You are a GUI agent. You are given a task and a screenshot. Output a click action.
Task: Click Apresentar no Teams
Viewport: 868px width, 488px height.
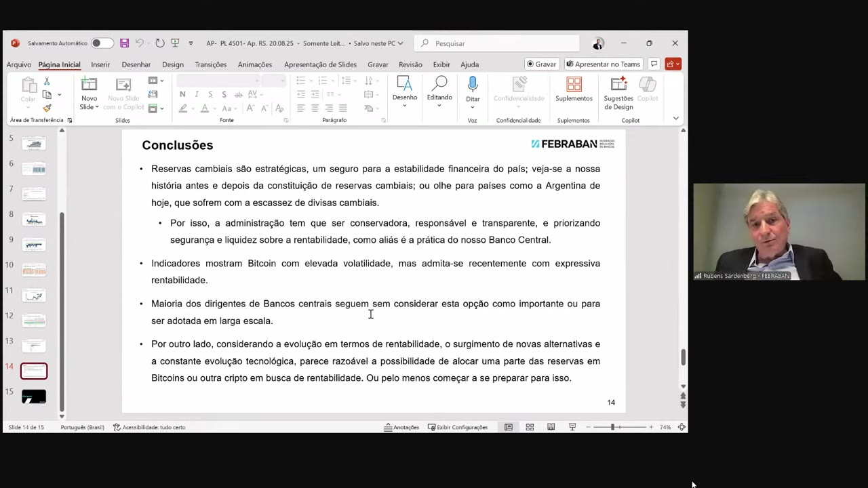click(x=603, y=64)
